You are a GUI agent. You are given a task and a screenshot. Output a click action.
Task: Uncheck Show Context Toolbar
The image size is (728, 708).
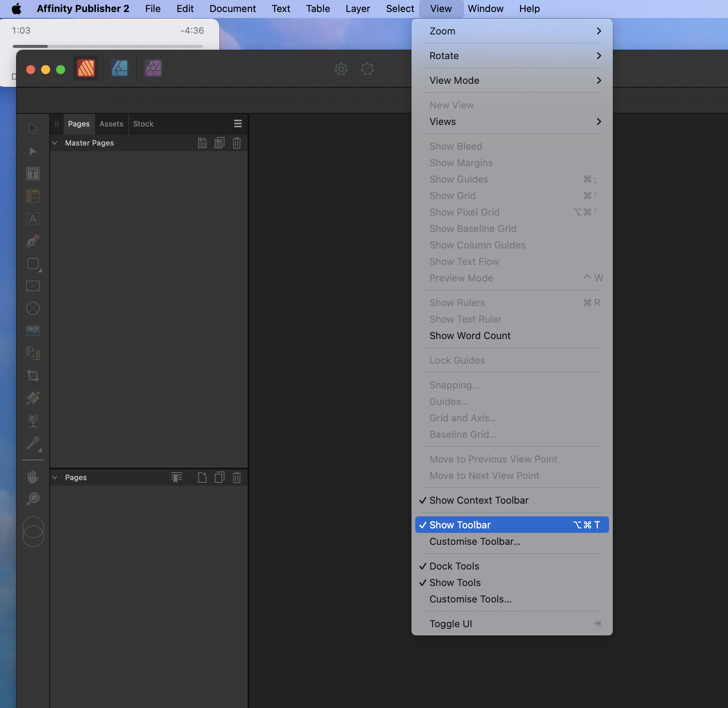(x=512, y=500)
